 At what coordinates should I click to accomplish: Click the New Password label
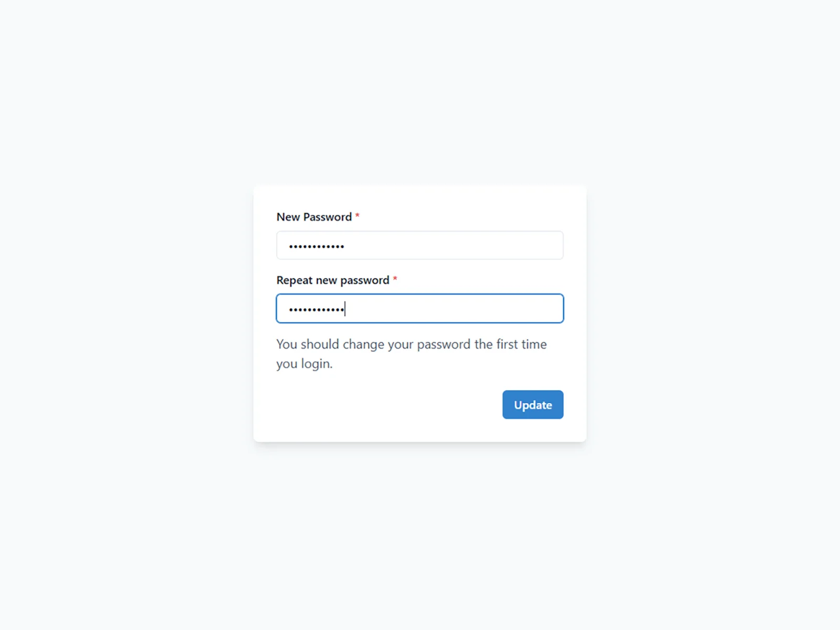pyautogui.click(x=314, y=217)
